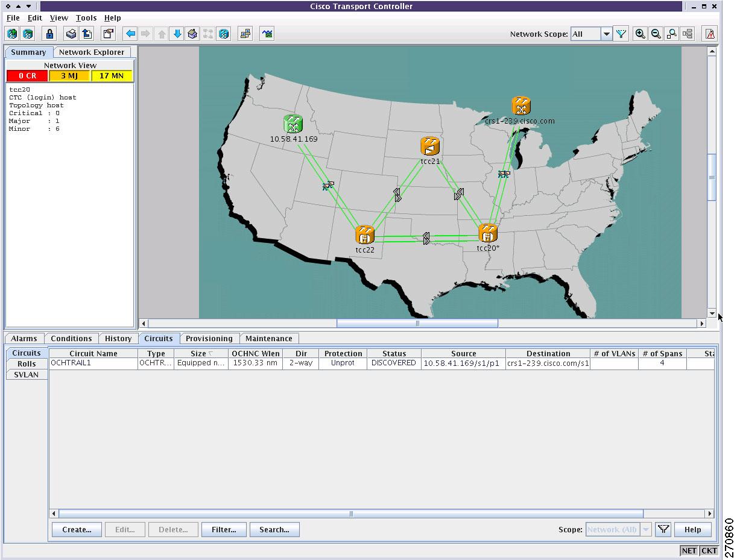Click the greyed network view toolbar icon
The width and height of the screenshot is (737, 560).
[209, 34]
